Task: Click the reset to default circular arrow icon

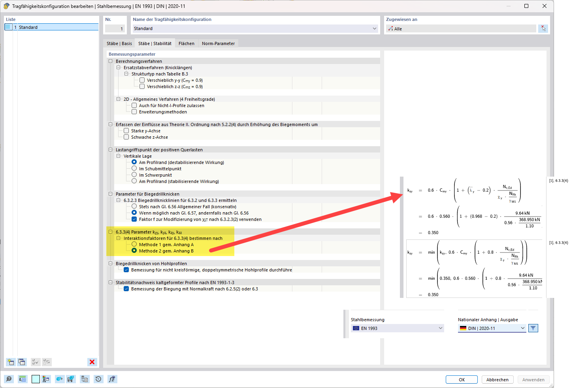Action: 98,379
